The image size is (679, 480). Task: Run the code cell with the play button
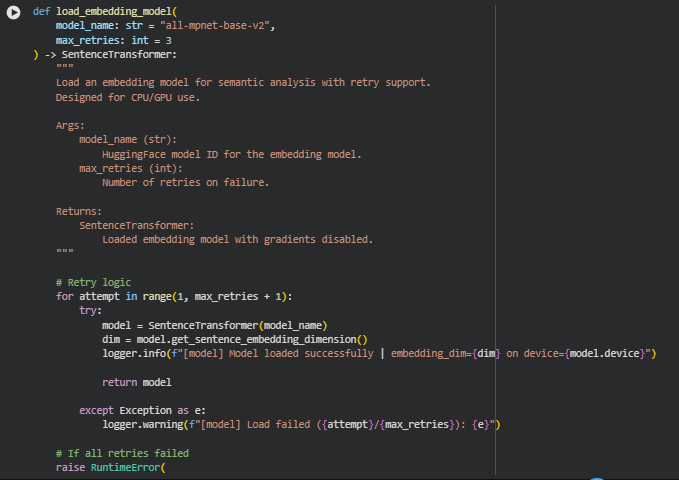tap(13, 11)
